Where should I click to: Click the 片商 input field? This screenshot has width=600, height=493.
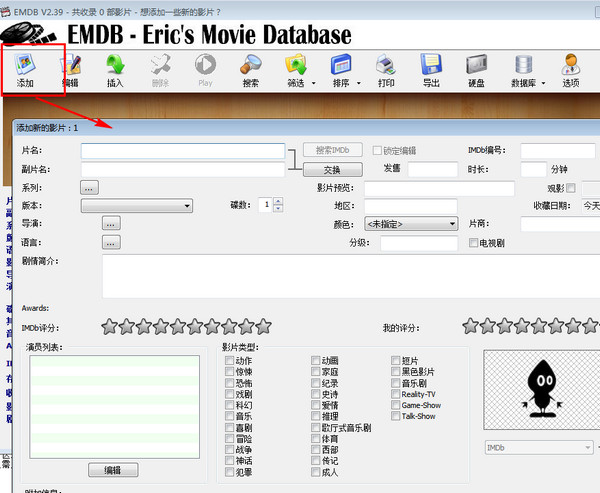(560, 224)
